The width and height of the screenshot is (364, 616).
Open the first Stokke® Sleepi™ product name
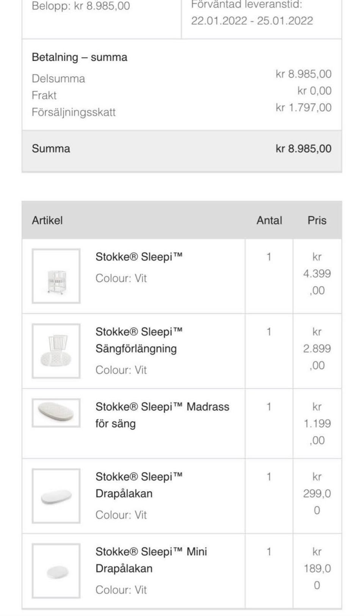pyautogui.click(x=139, y=257)
